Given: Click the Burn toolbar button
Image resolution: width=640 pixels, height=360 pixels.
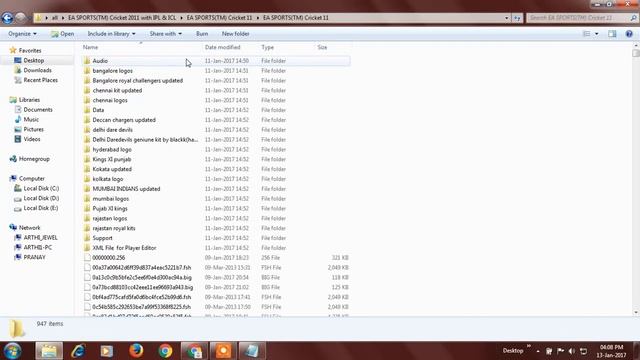Looking at the screenshot, I should pos(202,34).
